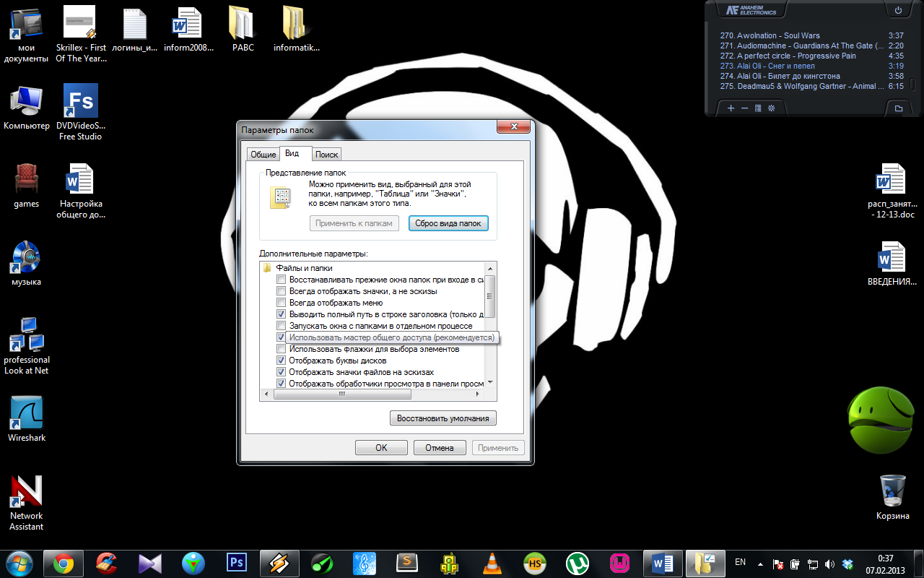This screenshot has height=578, width=924.
Task: Select the ВВЕДЕНИЯ Word document on desktop
Action: [x=893, y=264]
